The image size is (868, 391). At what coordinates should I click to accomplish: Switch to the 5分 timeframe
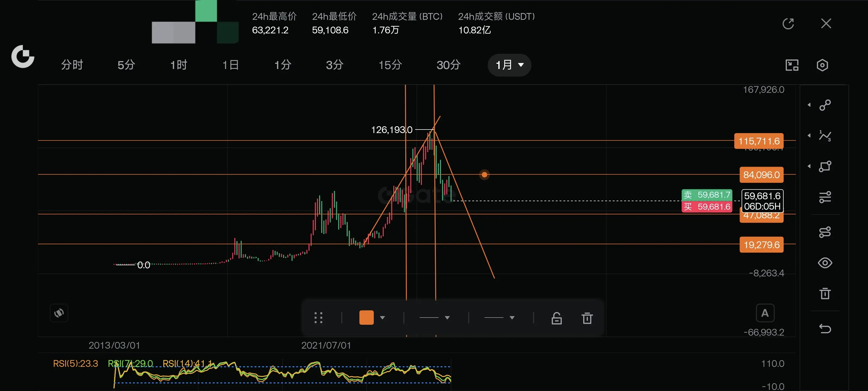[126, 65]
